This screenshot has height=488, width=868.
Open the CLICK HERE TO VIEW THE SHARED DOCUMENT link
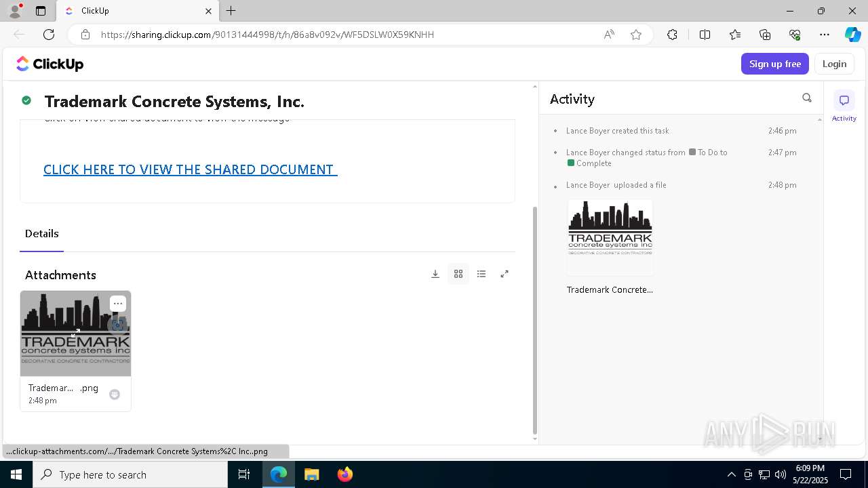(x=190, y=169)
